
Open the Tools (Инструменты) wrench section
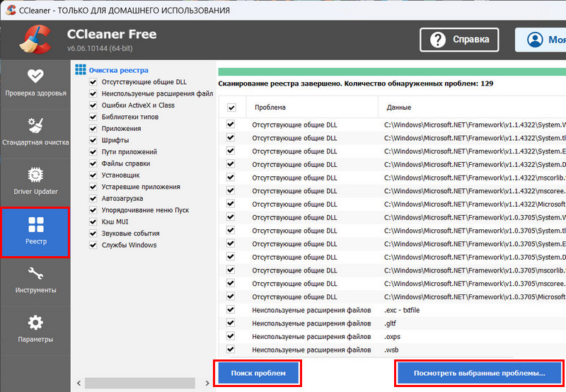pyautogui.click(x=35, y=280)
